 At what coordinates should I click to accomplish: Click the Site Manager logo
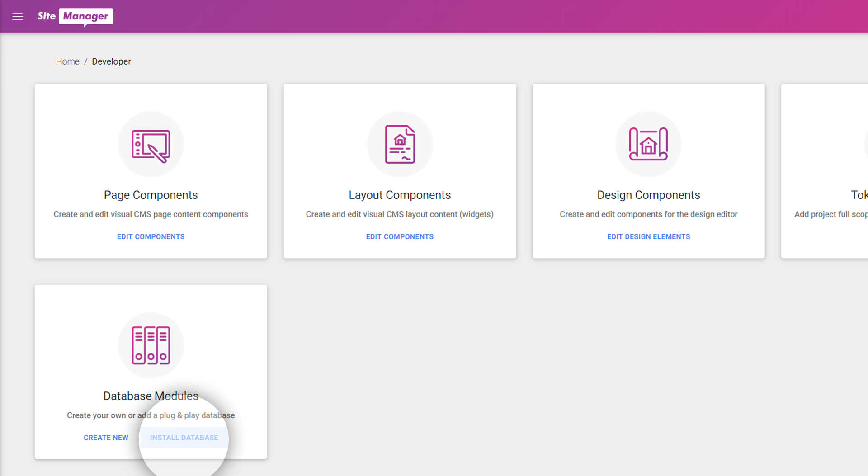[75, 17]
